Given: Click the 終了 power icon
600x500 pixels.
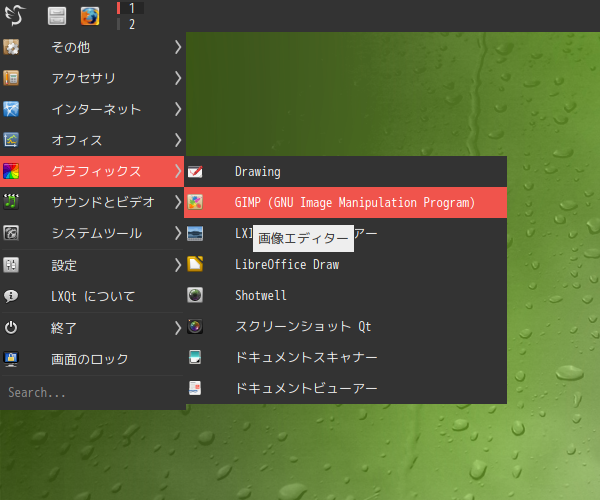Looking at the screenshot, I should [11, 327].
